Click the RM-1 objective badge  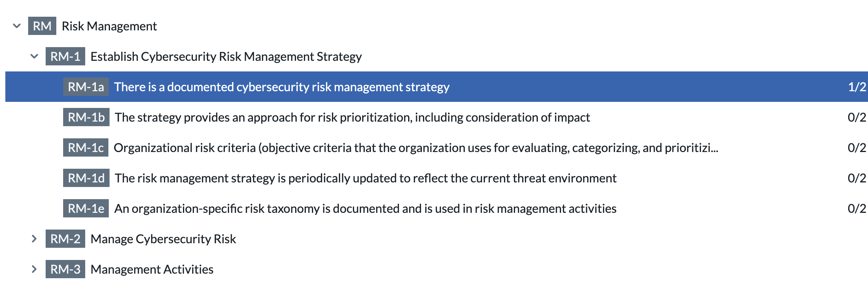(65, 56)
